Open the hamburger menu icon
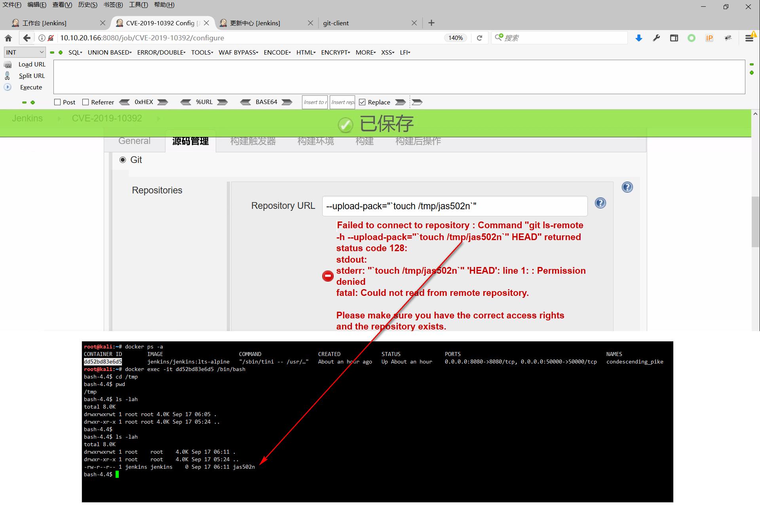 coord(749,38)
